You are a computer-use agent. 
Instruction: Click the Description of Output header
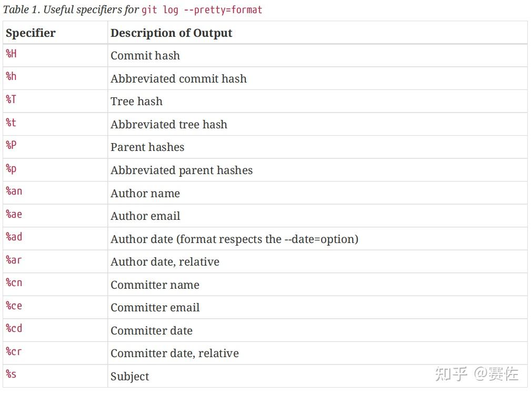click(x=171, y=33)
